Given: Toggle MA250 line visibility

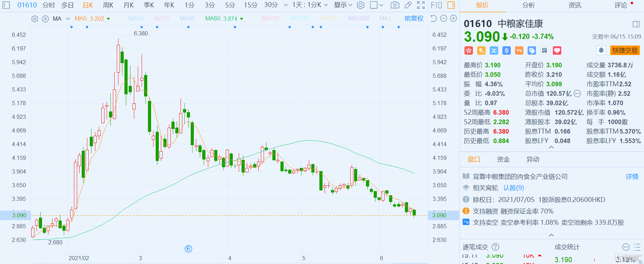Looking at the screenshot, I should pos(300,18).
